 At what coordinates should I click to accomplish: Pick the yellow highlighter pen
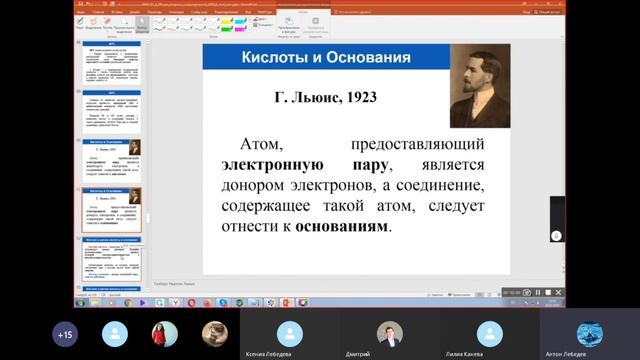227,21
